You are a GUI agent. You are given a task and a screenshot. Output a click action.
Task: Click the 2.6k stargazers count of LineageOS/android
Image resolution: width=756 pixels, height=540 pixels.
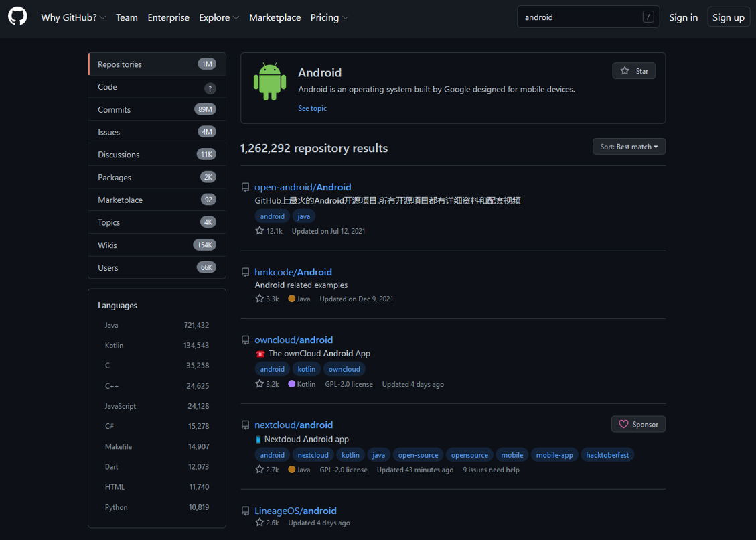pyautogui.click(x=267, y=523)
